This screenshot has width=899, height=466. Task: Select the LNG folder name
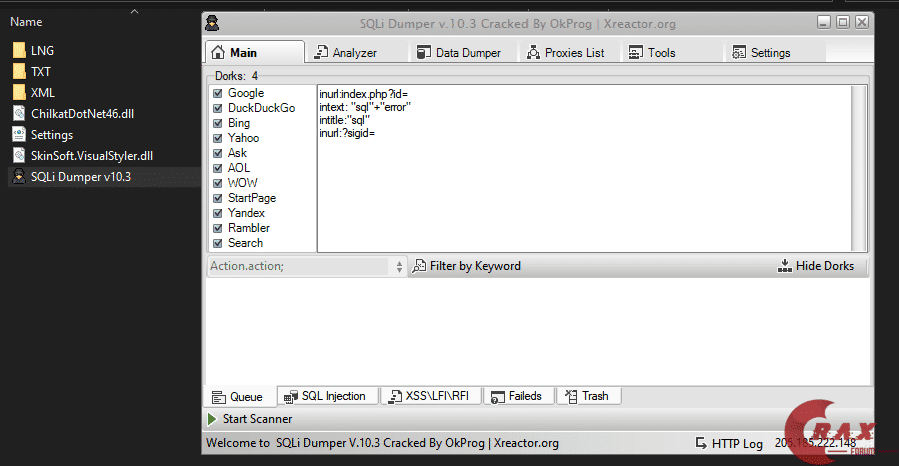point(42,50)
